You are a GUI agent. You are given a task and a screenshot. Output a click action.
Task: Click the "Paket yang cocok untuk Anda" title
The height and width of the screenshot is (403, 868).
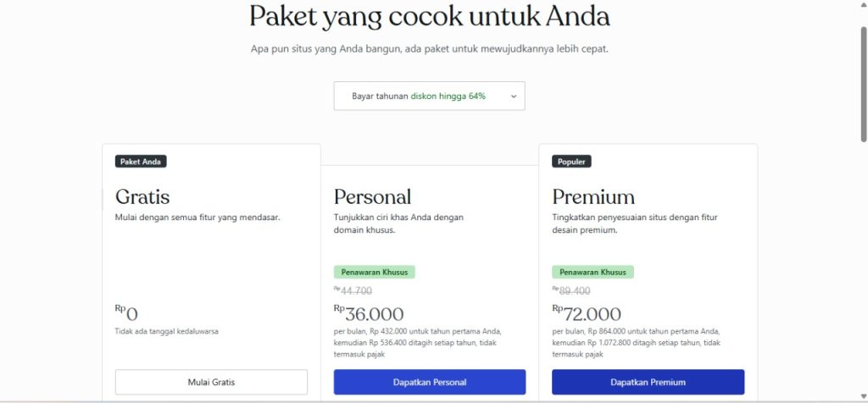pyautogui.click(x=429, y=16)
